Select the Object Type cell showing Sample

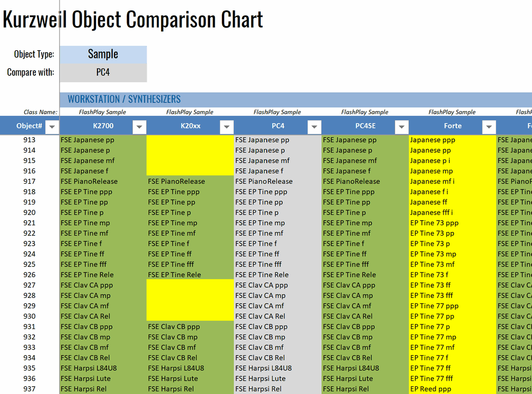coord(103,54)
